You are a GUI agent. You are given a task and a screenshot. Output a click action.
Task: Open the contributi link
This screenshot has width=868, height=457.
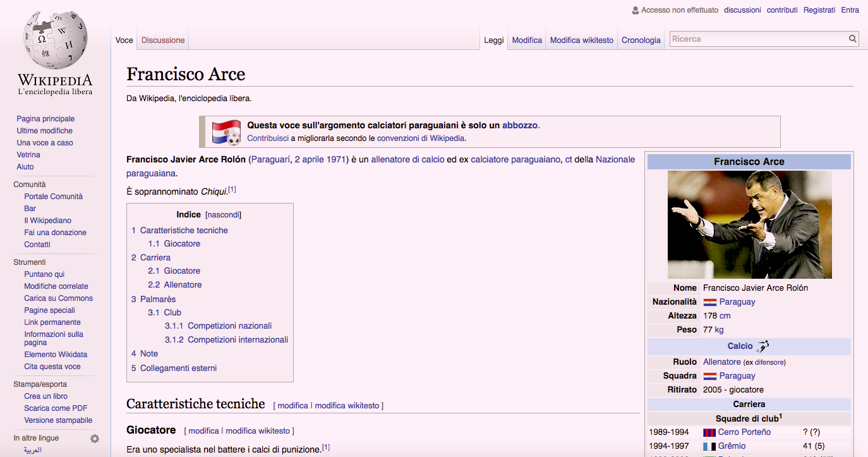[782, 10]
